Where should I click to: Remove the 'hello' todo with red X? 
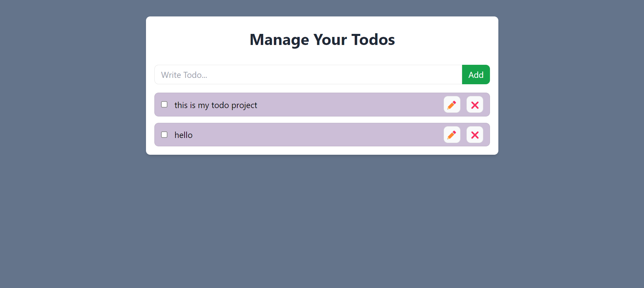point(475,135)
